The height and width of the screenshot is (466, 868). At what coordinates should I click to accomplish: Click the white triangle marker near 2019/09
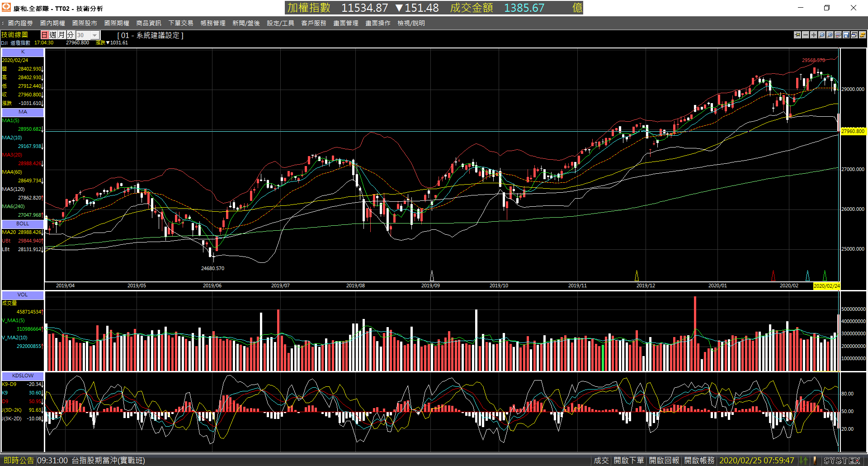tap(432, 276)
